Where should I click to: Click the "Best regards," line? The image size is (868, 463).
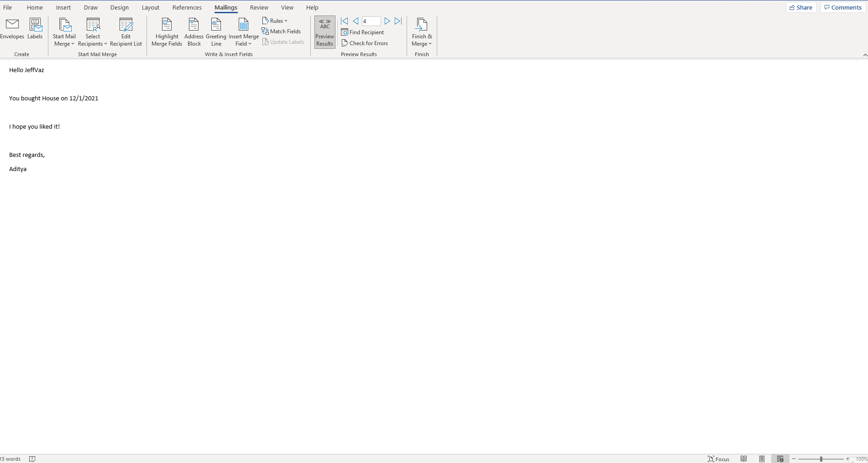(26, 155)
